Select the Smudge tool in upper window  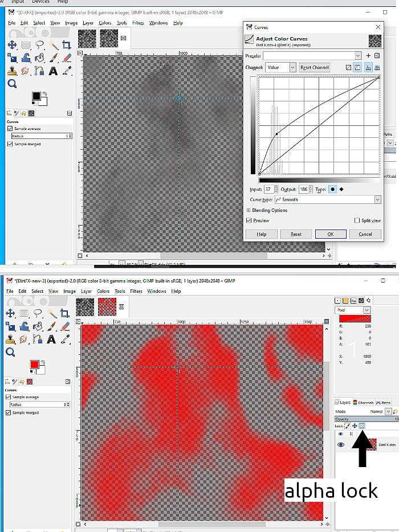click(x=26, y=71)
